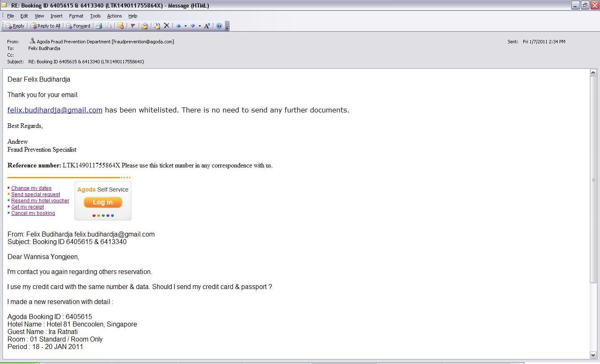Image resolution: width=600 pixels, height=364 pixels.
Task: Click the Copy icon in toolbar
Action: pyautogui.click(x=109, y=26)
